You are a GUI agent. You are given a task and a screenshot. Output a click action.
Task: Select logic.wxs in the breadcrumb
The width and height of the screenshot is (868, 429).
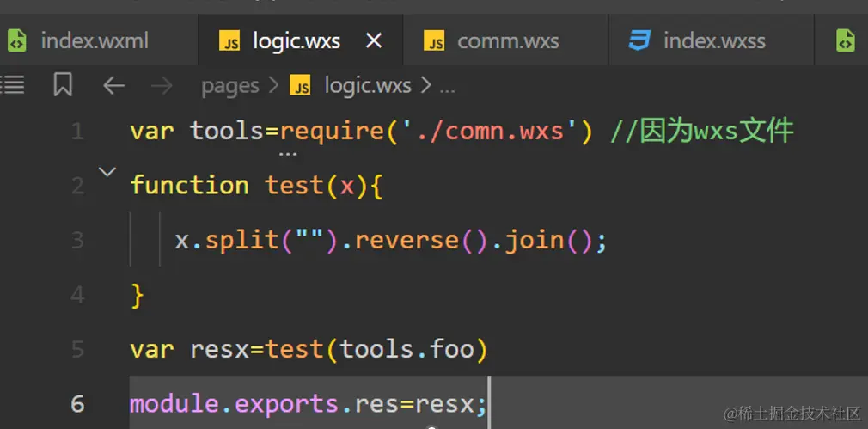point(368,86)
